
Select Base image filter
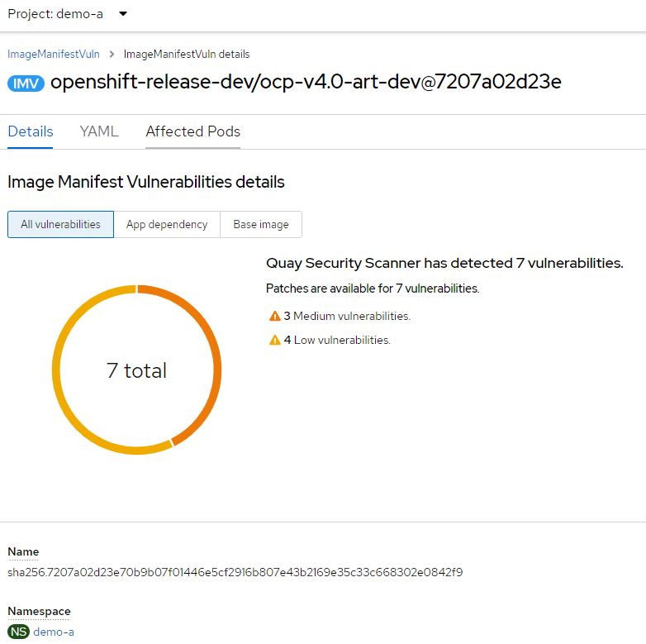261,224
